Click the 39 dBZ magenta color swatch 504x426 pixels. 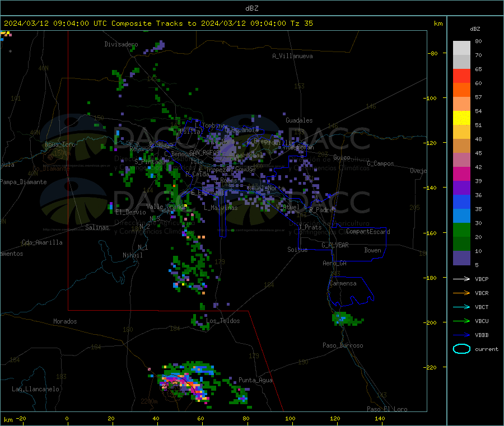tap(461, 174)
